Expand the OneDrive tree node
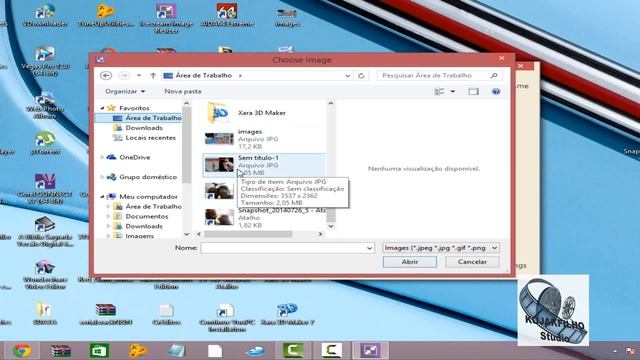 click(x=102, y=157)
